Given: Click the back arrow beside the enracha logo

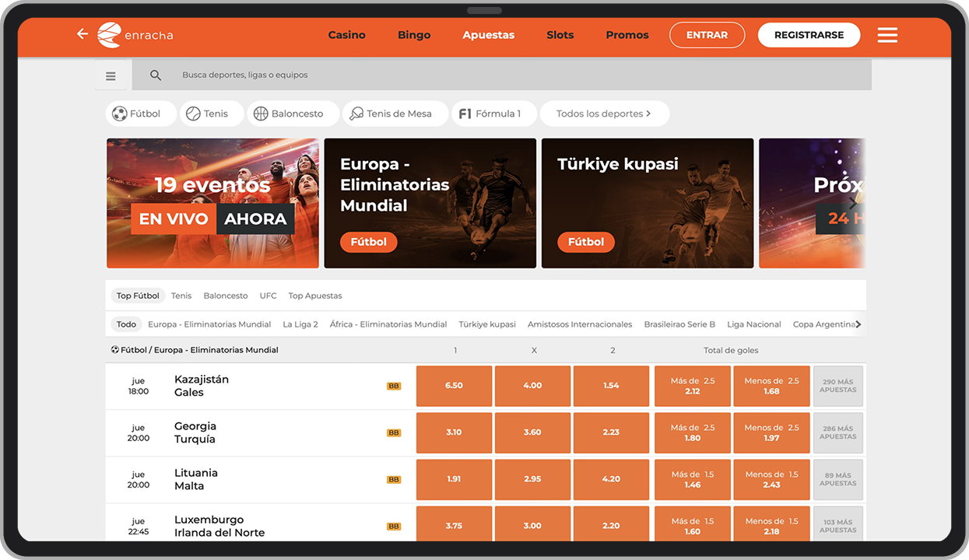Looking at the screenshot, I should tap(83, 34).
